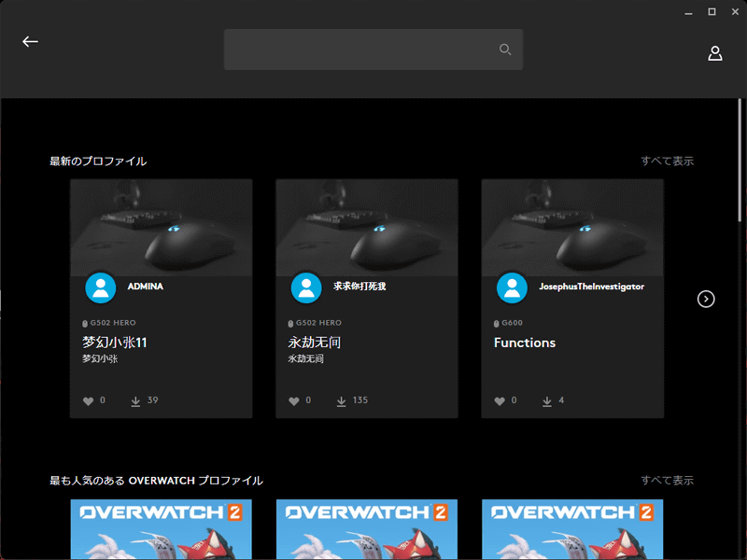This screenshot has width=747, height=560.
Task: Download the Functions profile
Action: coord(547,401)
